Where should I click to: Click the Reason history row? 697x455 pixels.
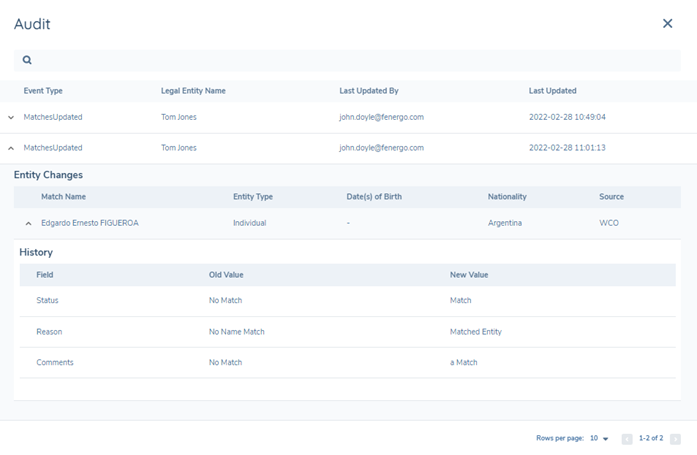click(x=346, y=331)
